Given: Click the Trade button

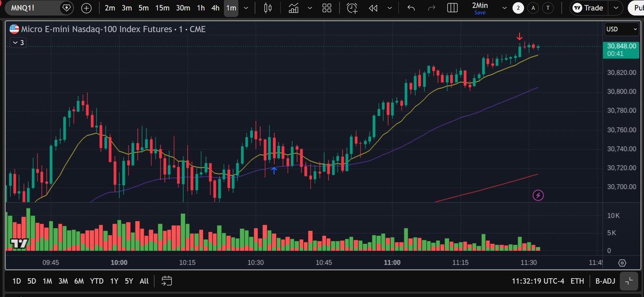Looking at the screenshot, I should [588, 8].
